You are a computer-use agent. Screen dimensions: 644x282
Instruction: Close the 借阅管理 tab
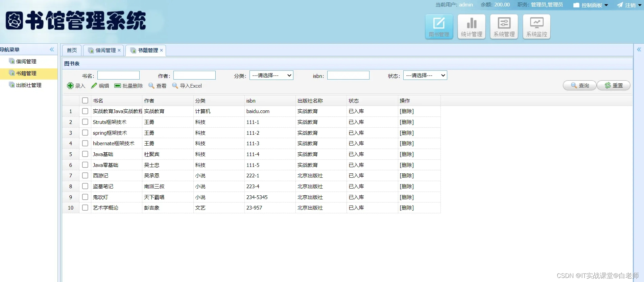click(x=119, y=50)
